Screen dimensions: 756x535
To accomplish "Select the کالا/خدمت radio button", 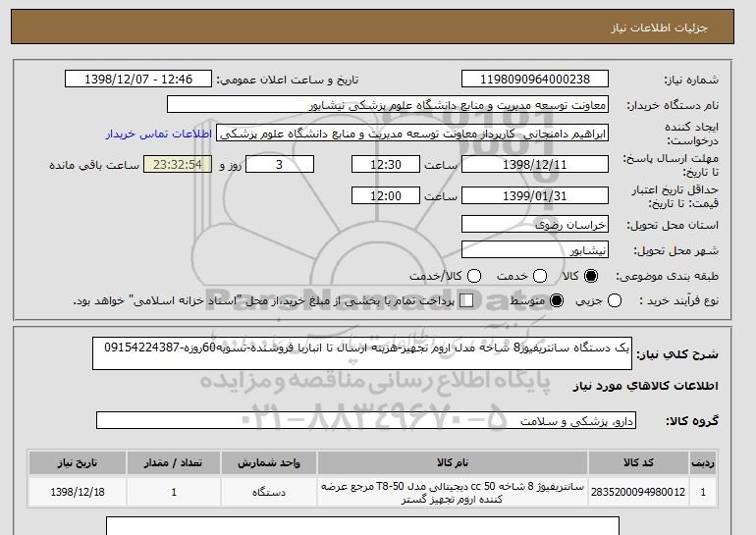I will coord(474,276).
